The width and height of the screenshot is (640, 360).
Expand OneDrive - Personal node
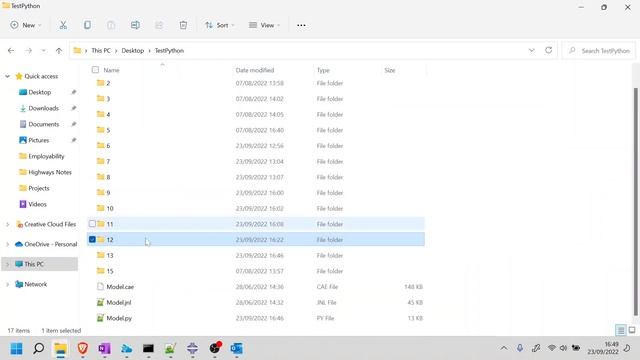pos(7,244)
